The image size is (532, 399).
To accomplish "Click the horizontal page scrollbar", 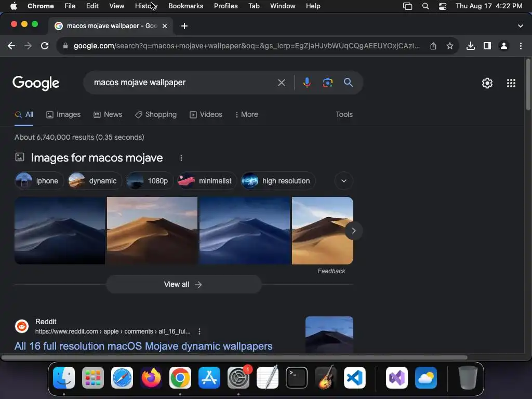I will 234,357.
